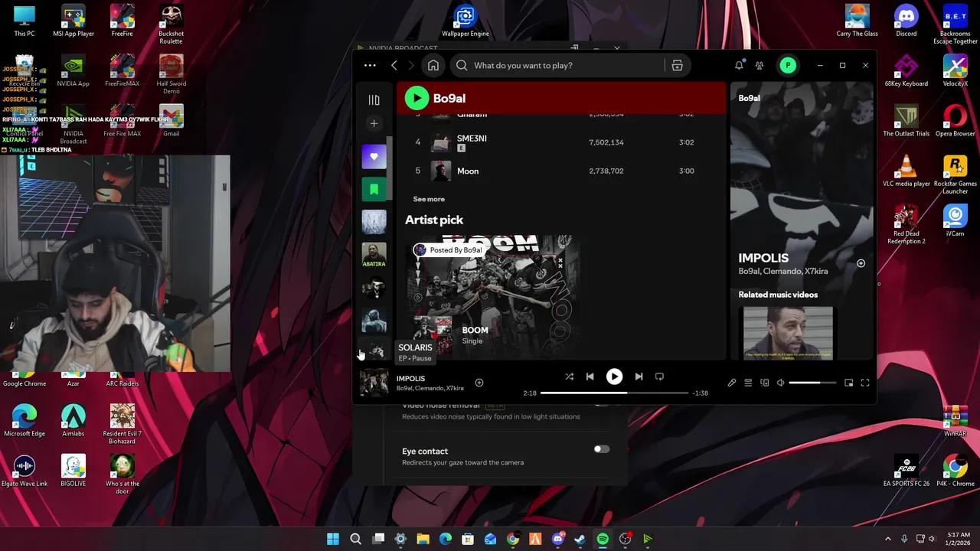Viewport: 980px width, 551px height.
Task: Open the Liked Songs playlist in the sidebar
Action: 374,156
